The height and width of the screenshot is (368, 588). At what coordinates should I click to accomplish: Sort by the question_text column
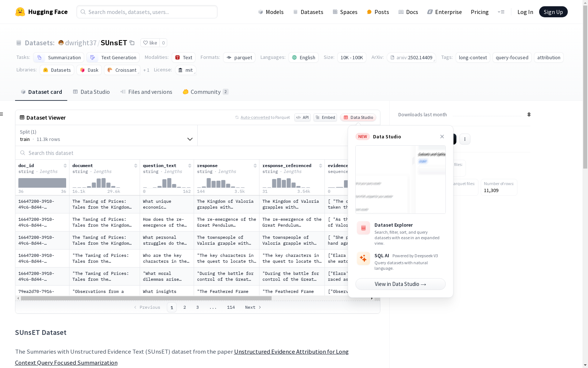[190, 166]
